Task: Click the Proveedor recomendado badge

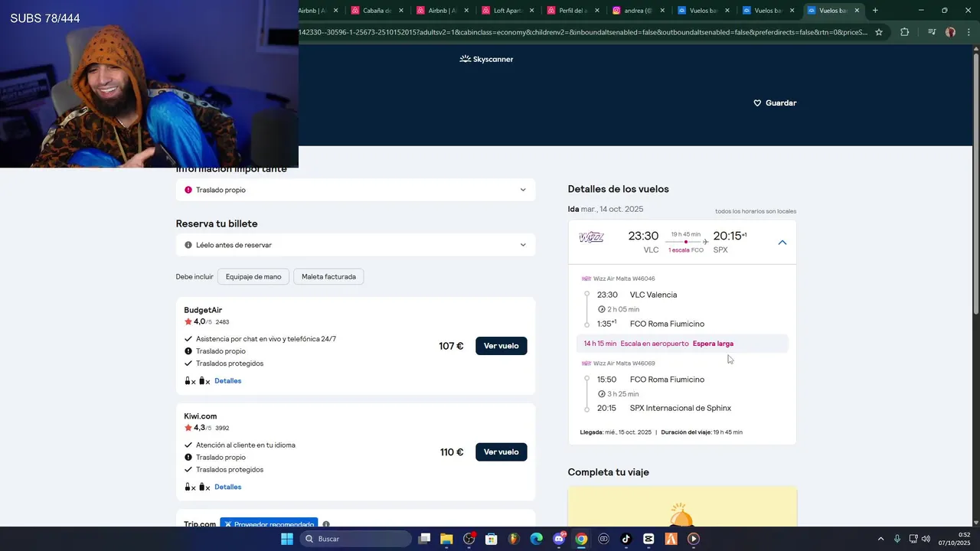Action: tap(269, 524)
